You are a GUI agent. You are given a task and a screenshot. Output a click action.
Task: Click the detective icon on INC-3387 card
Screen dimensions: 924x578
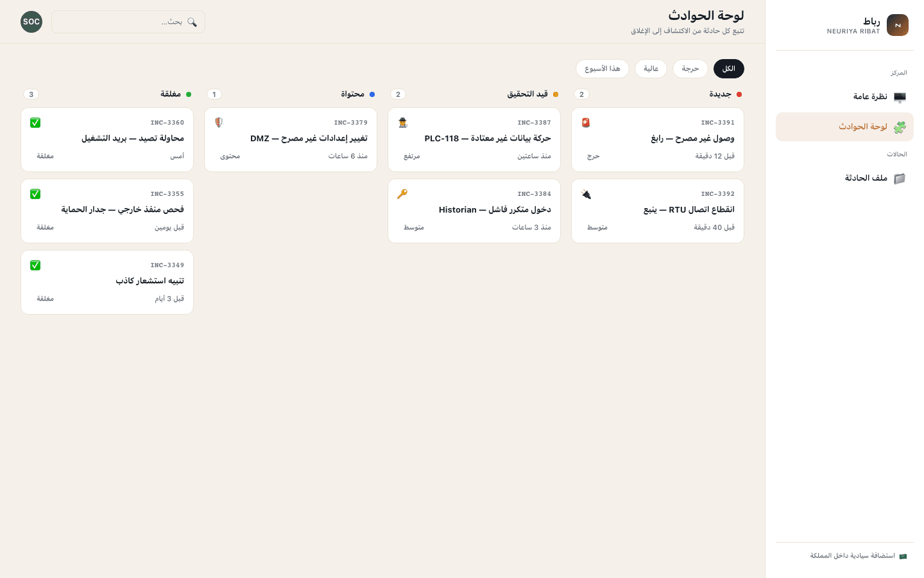[x=402, y=123]
